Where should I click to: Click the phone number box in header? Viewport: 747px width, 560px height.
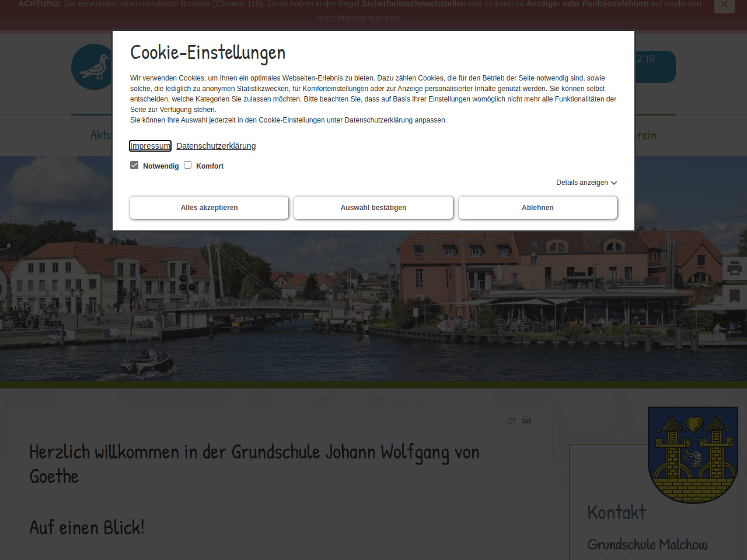654,66
